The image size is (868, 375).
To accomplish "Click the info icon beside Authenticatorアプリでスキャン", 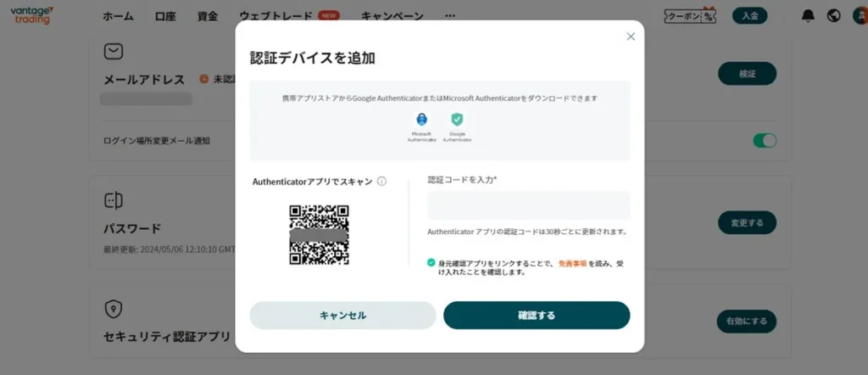I will click(381, 181).
